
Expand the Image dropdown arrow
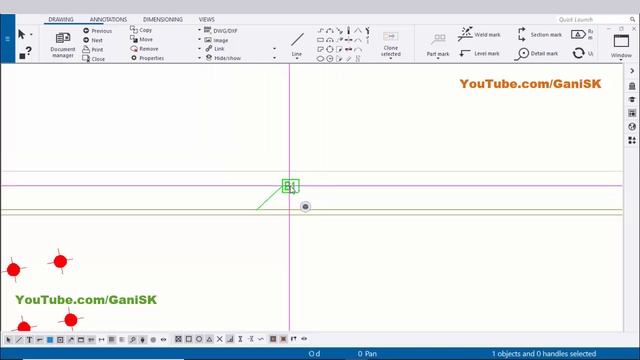(x=200, y=40)
